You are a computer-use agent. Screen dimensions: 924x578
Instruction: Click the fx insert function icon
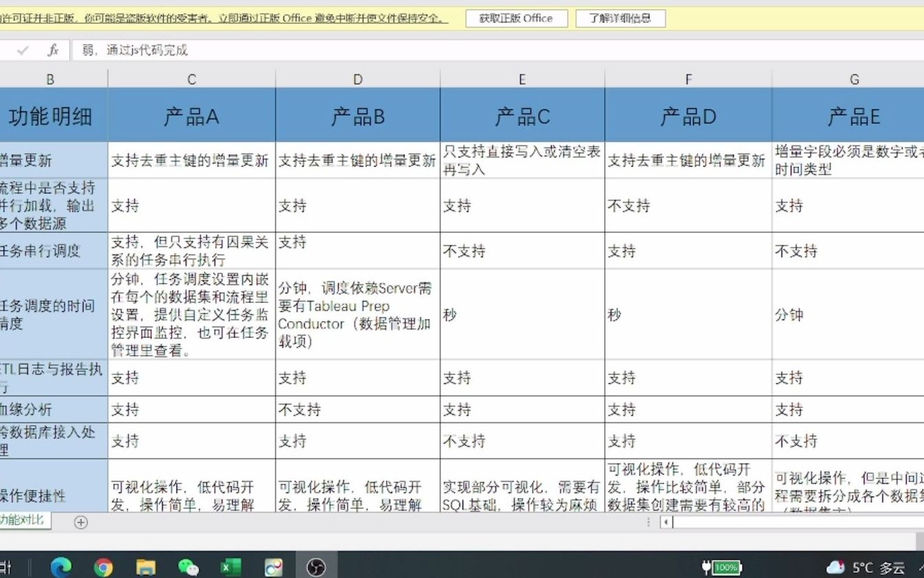tap(53, 50)
